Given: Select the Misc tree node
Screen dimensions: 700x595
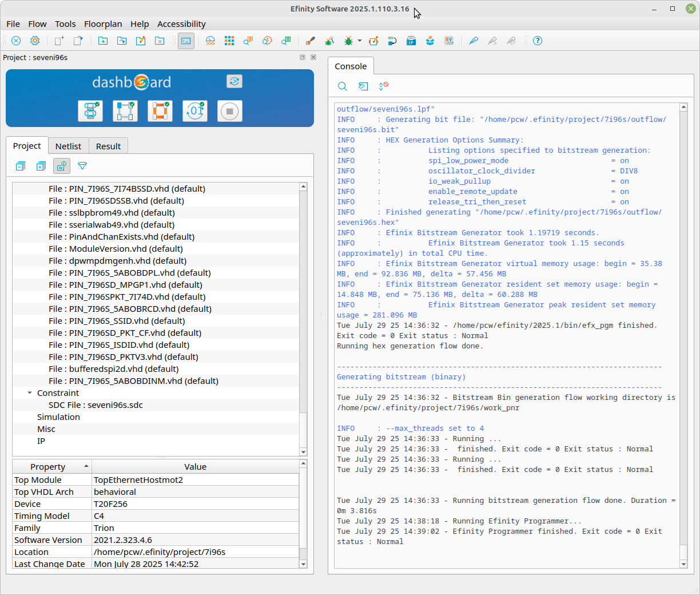Looking at the screenshot, I should 46,429.
